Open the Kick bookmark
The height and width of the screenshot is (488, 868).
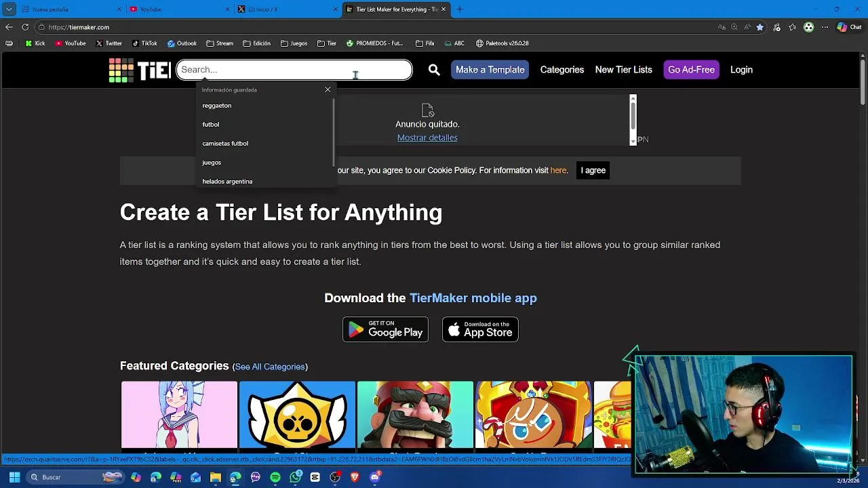35,43
